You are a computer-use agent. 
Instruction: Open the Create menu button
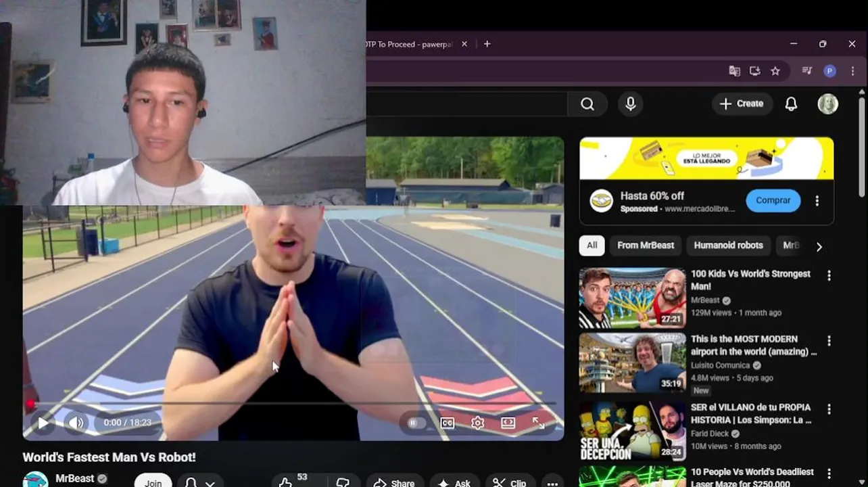(x=742, y=103)
